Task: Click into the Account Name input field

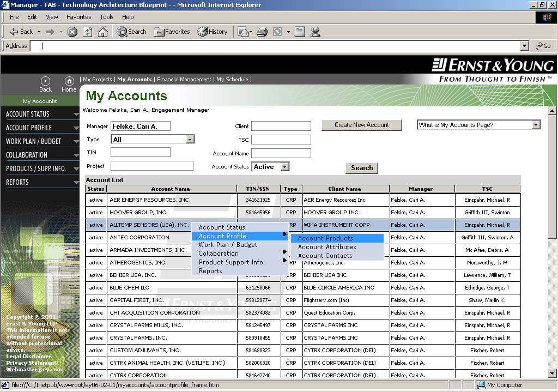Action: (281, 153)
